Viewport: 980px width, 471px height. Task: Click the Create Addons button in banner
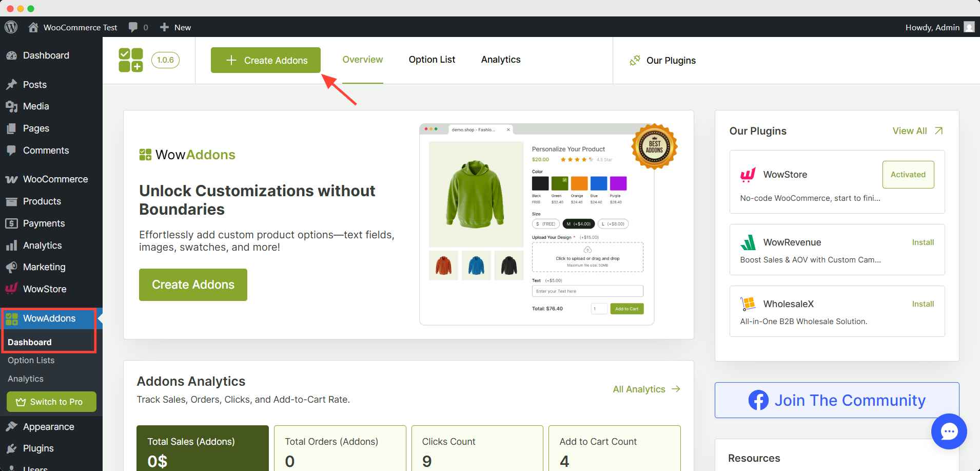[x=193, y=285]
